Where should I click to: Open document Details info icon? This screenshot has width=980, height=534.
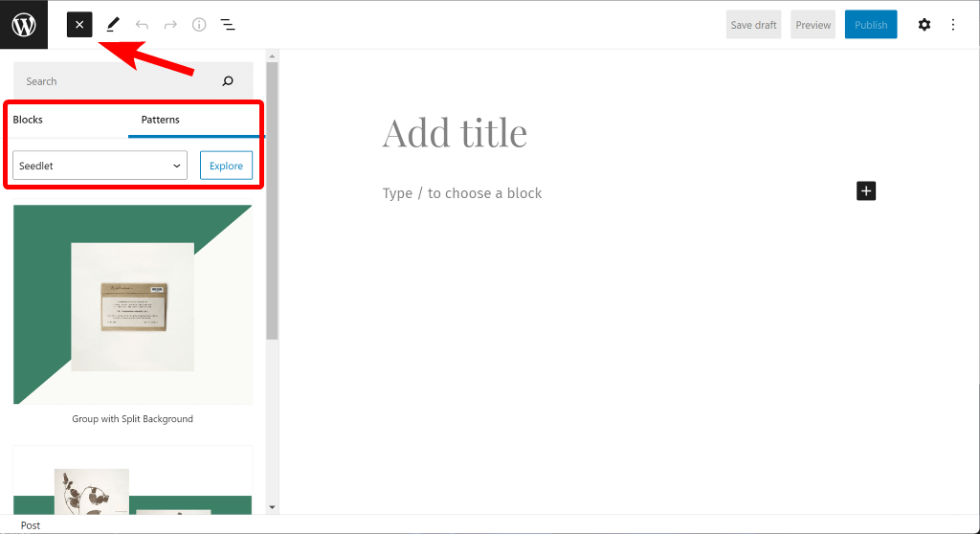click(199, 24)
